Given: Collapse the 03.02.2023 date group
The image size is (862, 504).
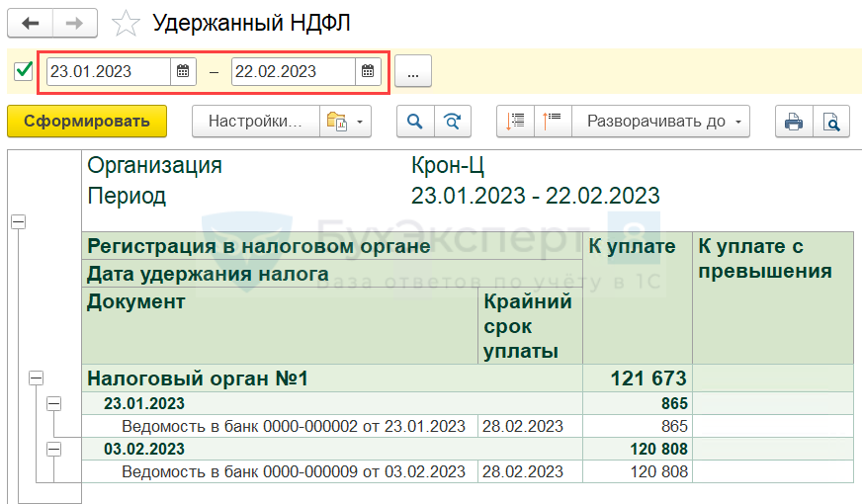Looking at the screenshot, I should pos(54,449).
